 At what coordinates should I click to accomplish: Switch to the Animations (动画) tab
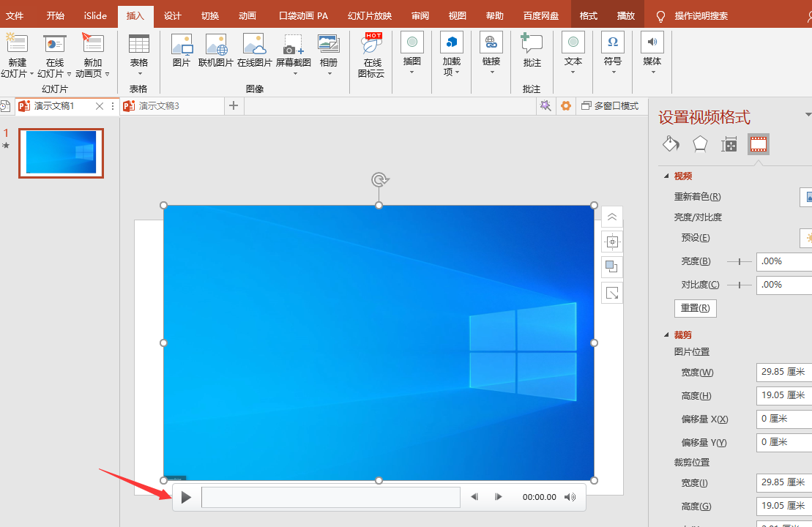tap(247, 15)
